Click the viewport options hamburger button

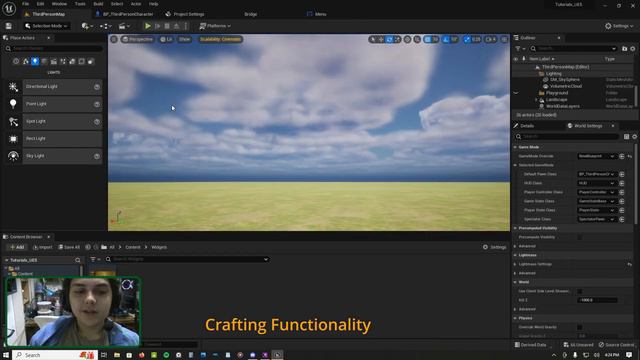tap(114, 39)
